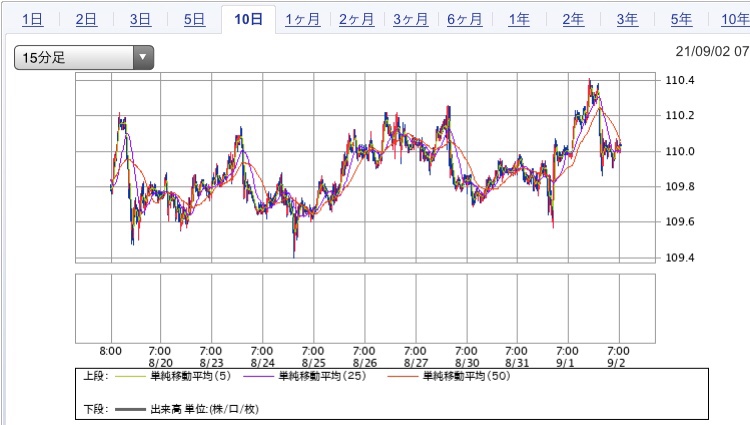Click the empty volume chart panel
Image resolution: width=750 pixels, height=425 pixels.
[x=365, y=308]
